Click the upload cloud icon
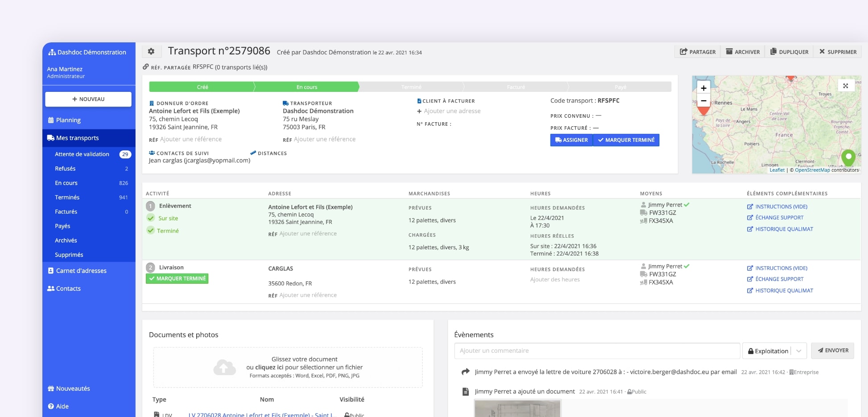 pyautogui.click(x=224, y=367)
